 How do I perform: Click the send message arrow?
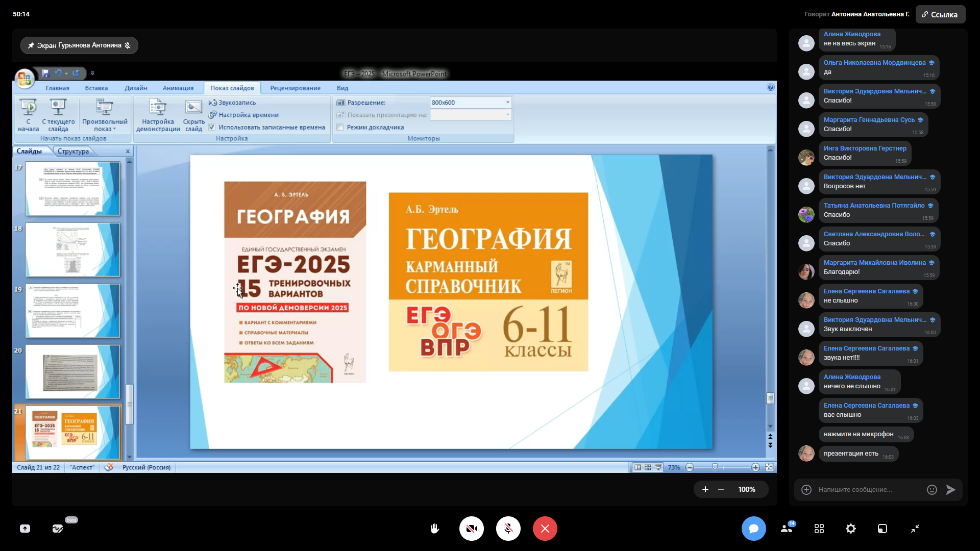pos(951,490)
